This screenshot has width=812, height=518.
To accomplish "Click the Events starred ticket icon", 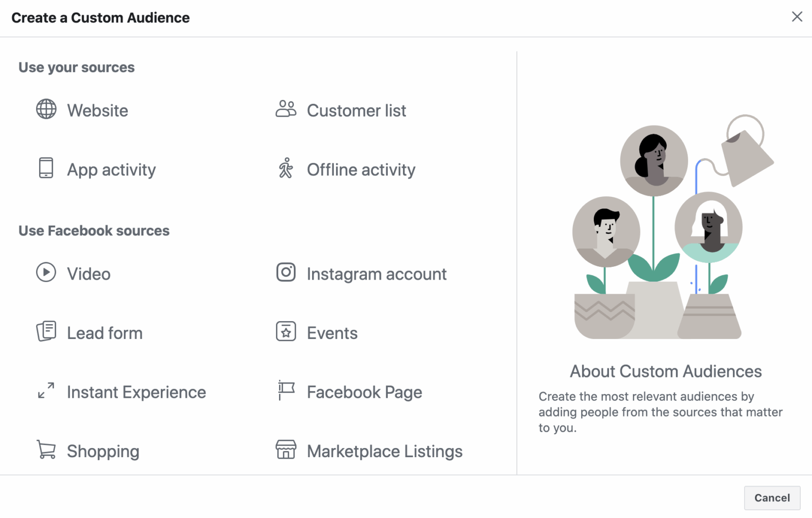I will pyautogui.click(x=286, y=332).
